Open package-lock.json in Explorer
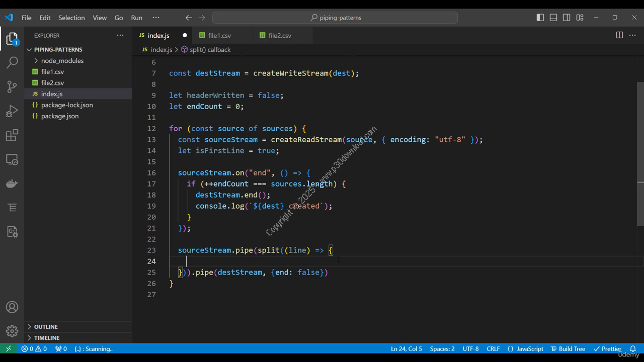The height and width of the screenshot is (362, 644). coord(78,105)
